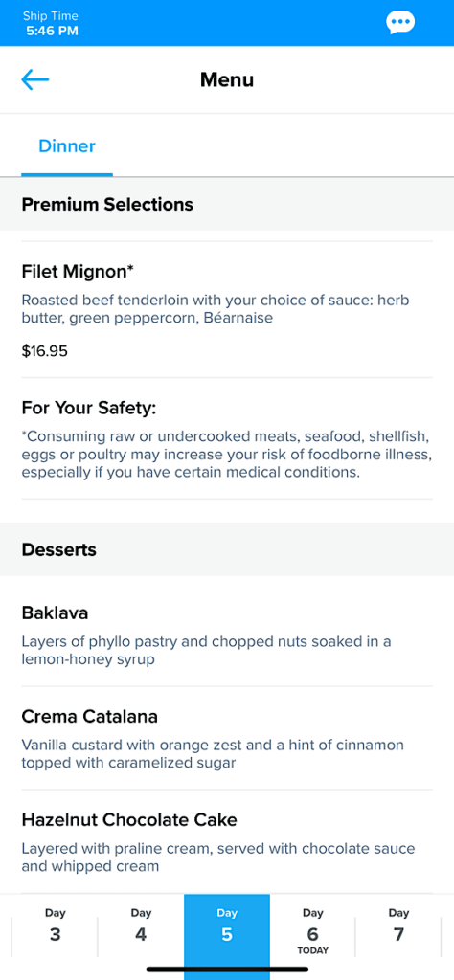Screen dimensions: 454x980
Task: Open the Crema Catalana dessert item
Action: point(227,738)
